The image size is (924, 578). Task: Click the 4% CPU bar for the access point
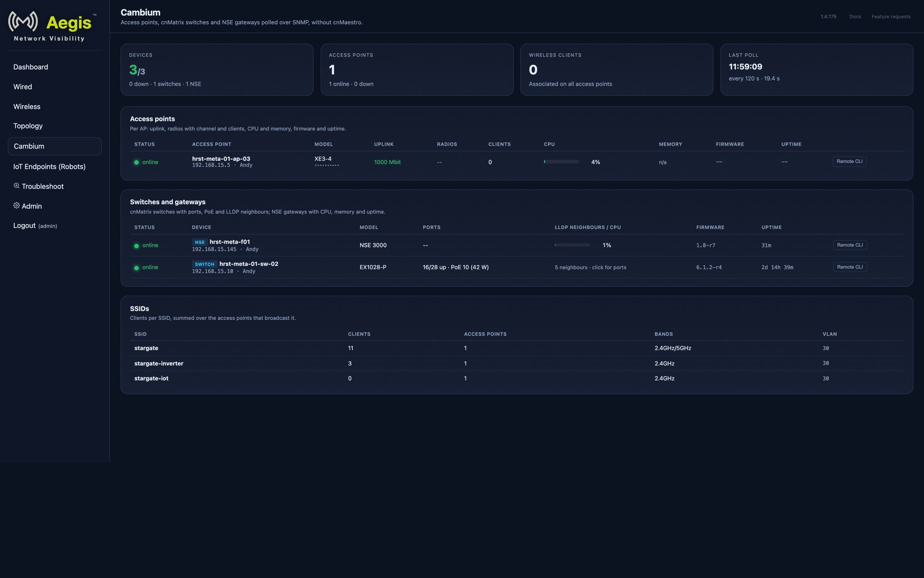click(x=561, y=162)
